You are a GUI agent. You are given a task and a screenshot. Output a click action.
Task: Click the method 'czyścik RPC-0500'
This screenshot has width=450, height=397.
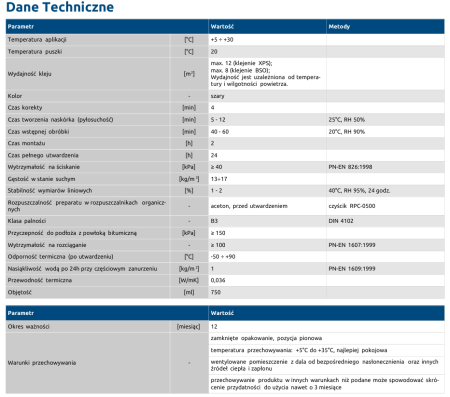click(x=352, y=206)
